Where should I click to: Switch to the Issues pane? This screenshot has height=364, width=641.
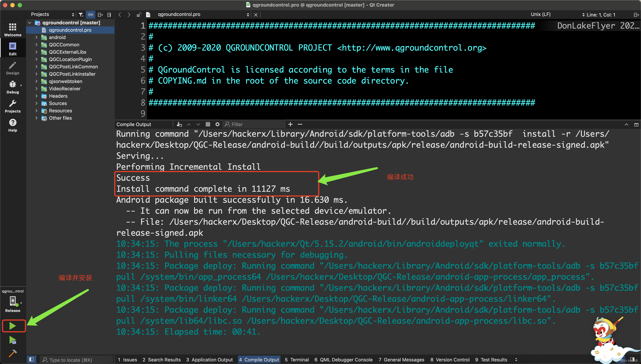[x=127, y=359]
